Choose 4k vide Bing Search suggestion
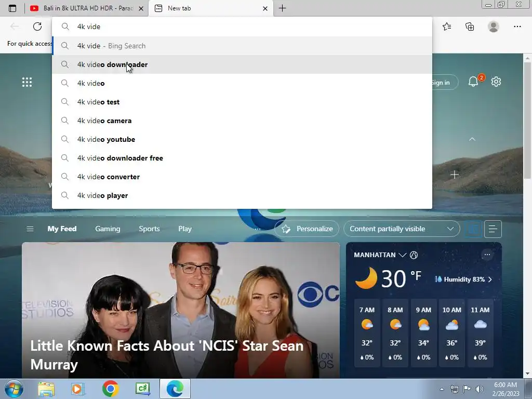Screen dimensions: 532x399 coord(242,46)
